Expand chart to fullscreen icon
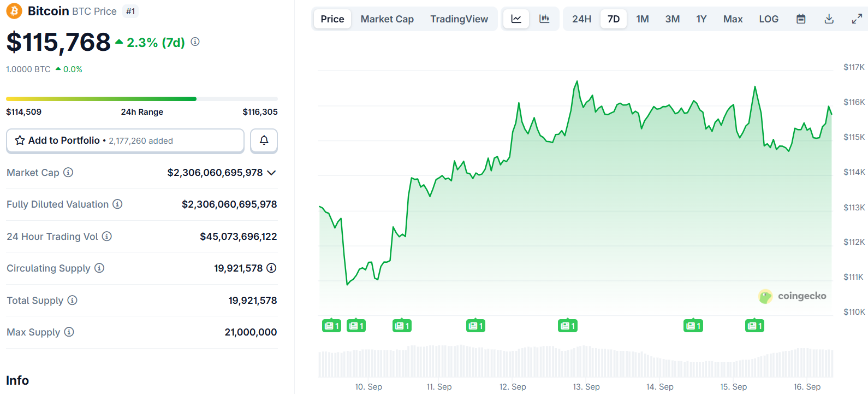 coord(857,19)
